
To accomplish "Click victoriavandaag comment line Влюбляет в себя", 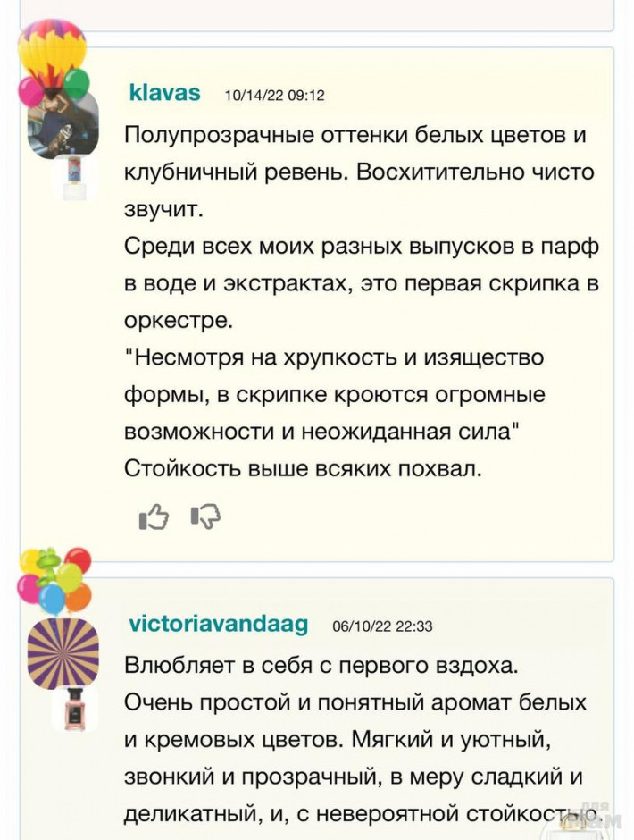I will pos(321,666).
